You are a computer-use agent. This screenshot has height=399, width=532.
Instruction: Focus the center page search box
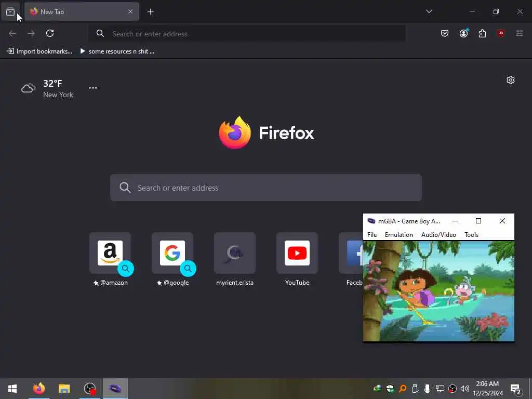tap(266, 188)
